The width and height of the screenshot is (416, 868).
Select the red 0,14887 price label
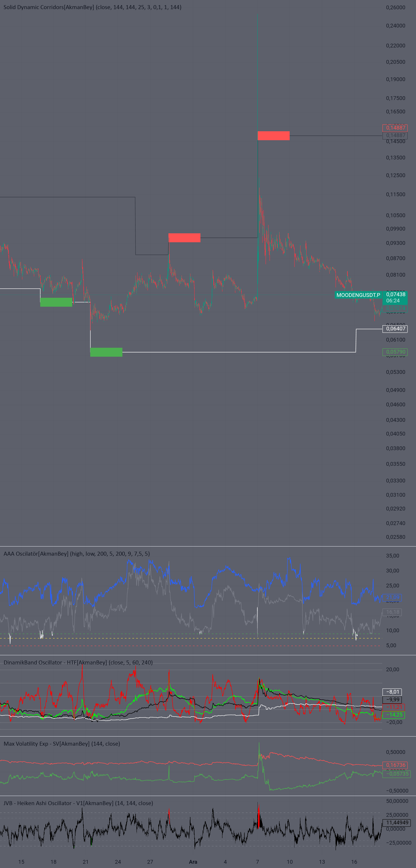tap(395, 128)
